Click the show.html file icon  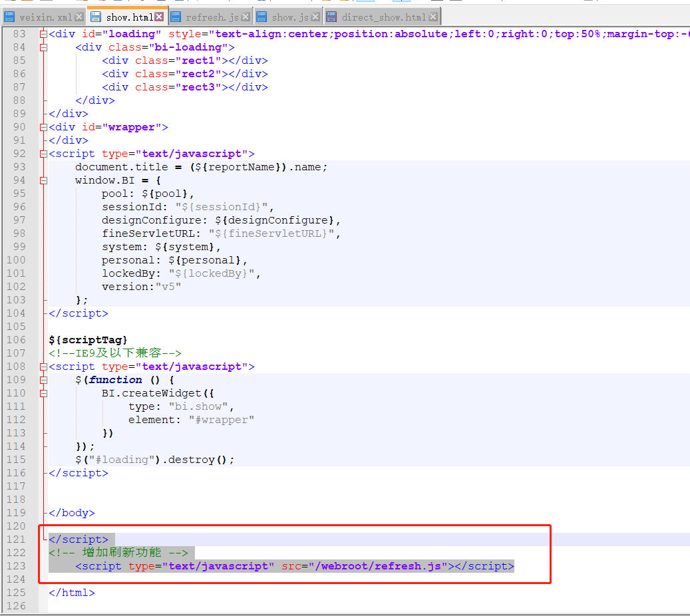(x=96, y=17)
